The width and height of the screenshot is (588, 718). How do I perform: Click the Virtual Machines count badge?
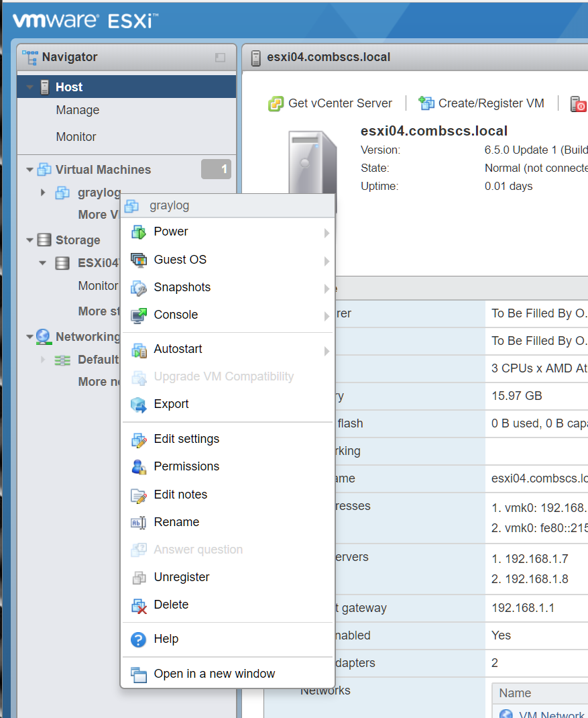coord(216,169)
